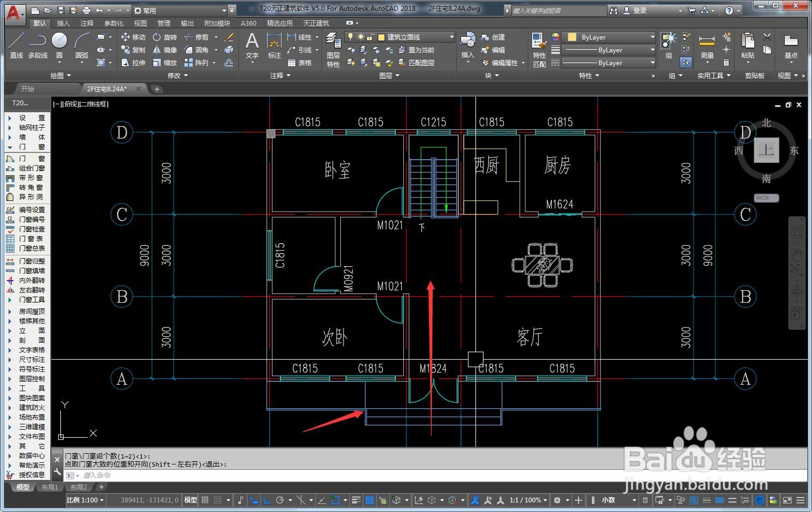Click the Table (表格) tool
This screenshot has height=512, width=812.
pos(300,63)
